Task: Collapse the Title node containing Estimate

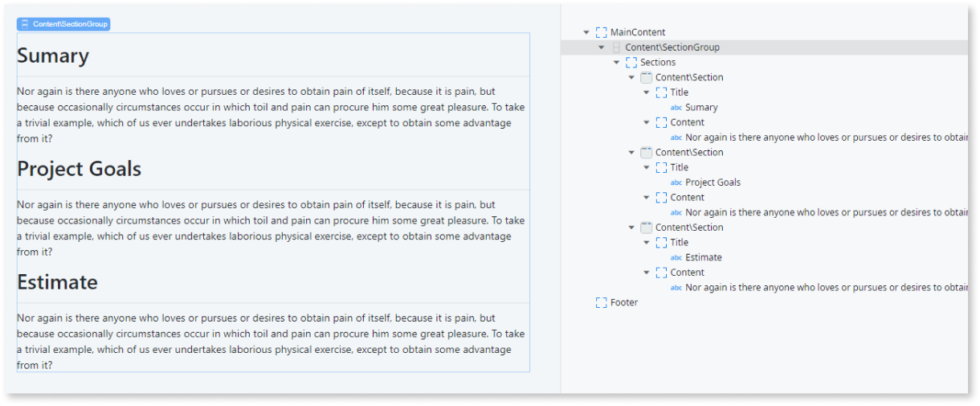Action: pyautogui.click(x=647, y=243)
